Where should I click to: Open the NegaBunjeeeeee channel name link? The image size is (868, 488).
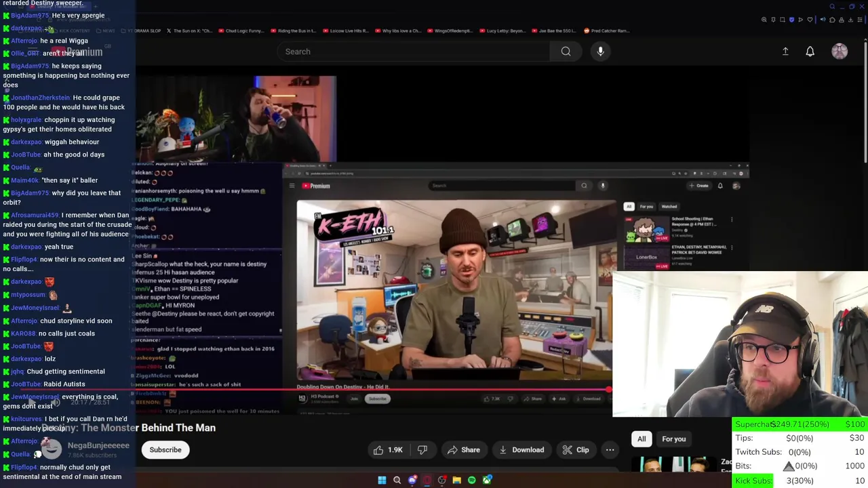coord(98,445)
